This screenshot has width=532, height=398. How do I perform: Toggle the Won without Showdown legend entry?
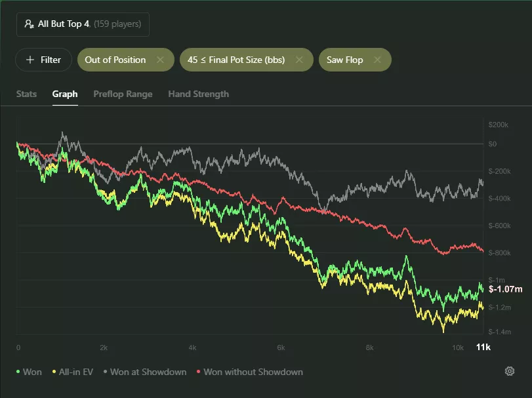[250, 372]
